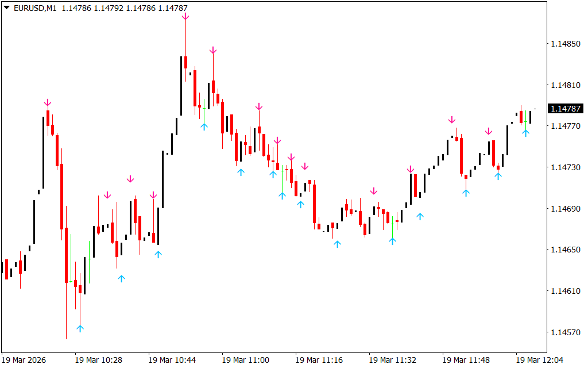588x368 pixels.
Task: Click the 1.14650 price level on the scale
Action: 565,250
